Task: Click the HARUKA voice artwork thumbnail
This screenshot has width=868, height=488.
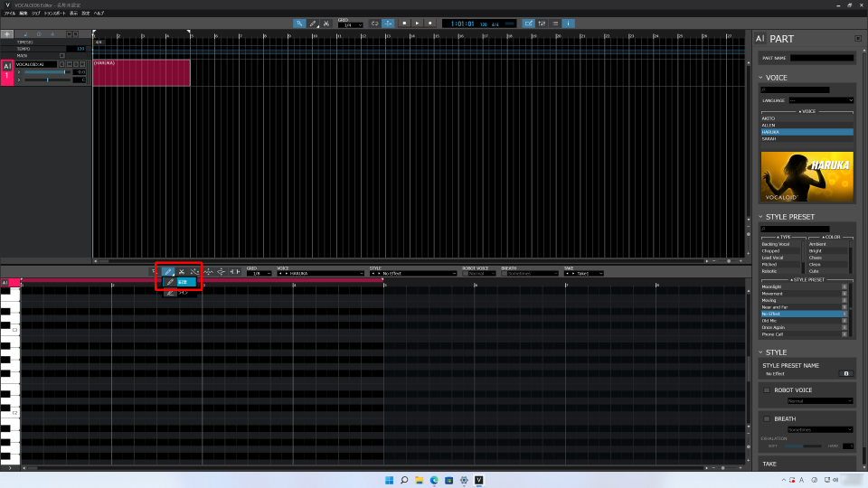Action: click(x=807, y=177)
